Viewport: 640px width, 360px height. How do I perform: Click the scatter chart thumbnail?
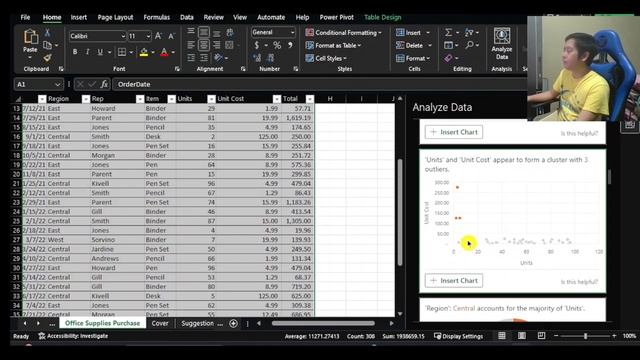point(513,222)
